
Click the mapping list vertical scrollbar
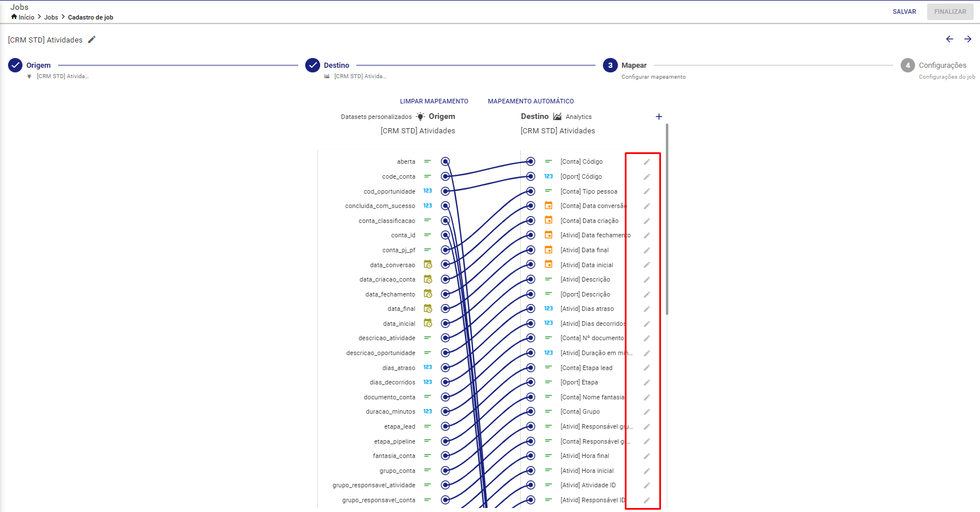pos(667,219)
